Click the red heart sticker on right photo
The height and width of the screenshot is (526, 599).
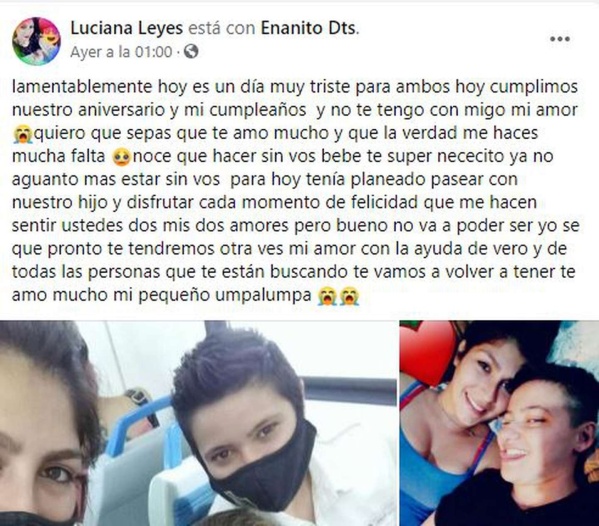[x=429, y=351]
